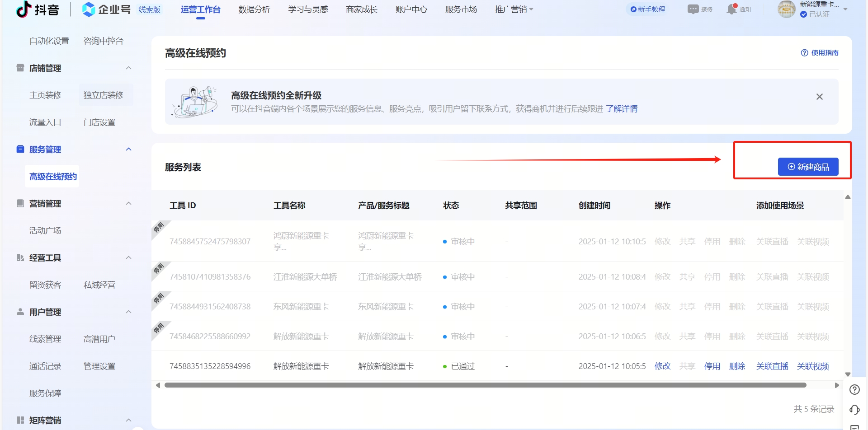The image size is (868, 430).
Task: Click the 线索版 version badge
Action: [x=150, y=9]
